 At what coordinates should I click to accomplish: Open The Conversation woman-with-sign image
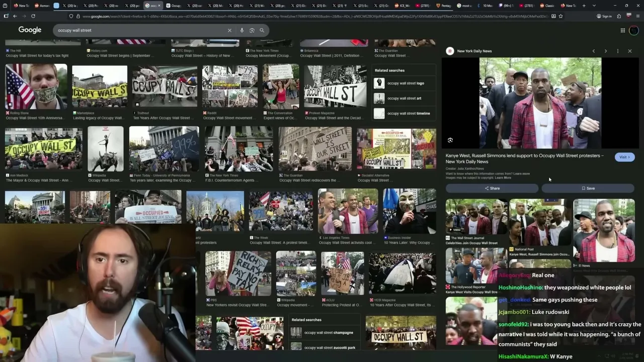281,86
